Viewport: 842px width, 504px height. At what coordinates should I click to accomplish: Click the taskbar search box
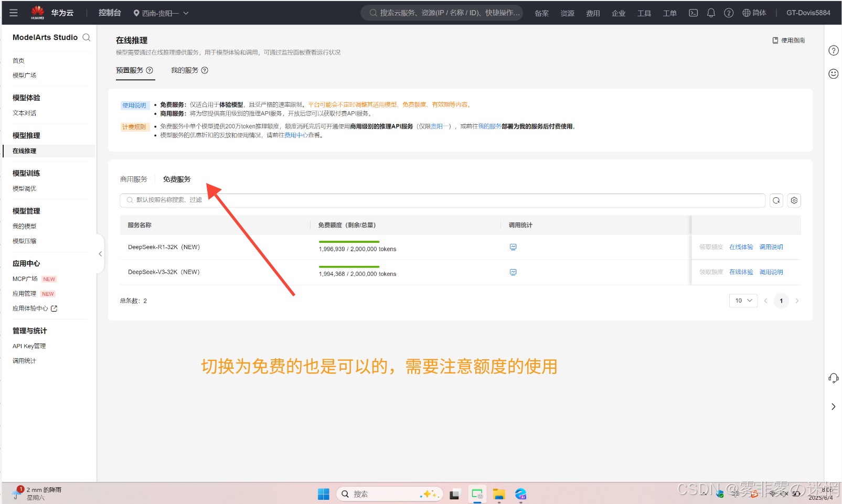tap(390, 494)
